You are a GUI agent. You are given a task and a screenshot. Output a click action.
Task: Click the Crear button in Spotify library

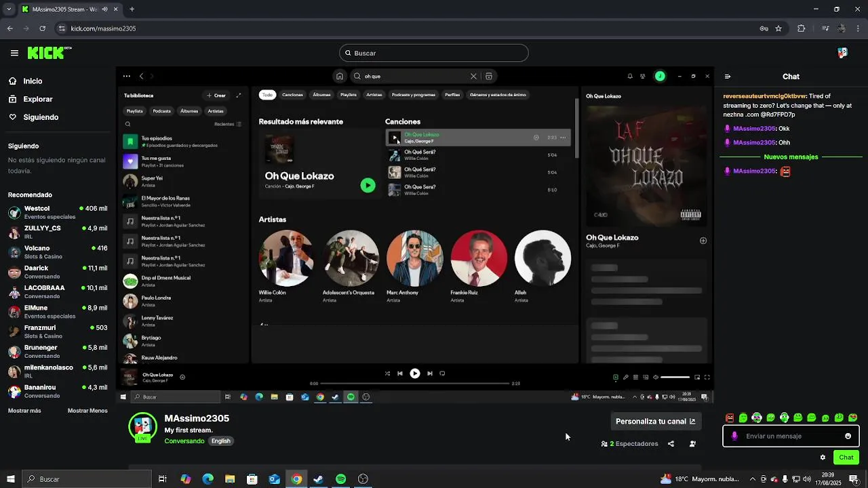216,96
